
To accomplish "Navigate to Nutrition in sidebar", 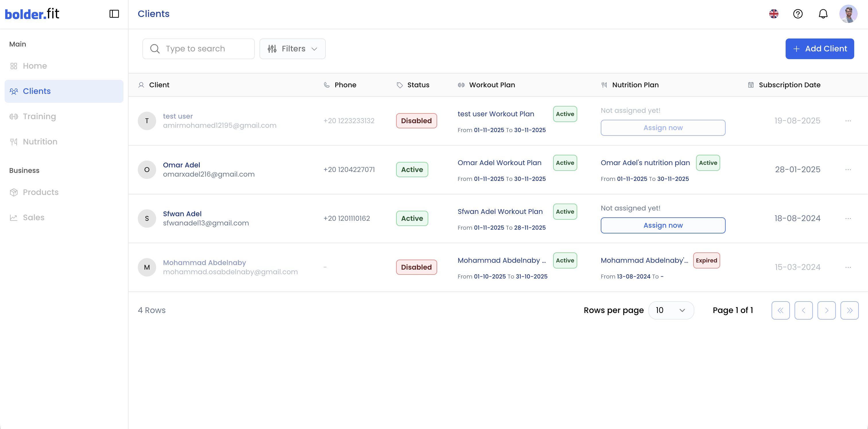I will click(40, 142).
